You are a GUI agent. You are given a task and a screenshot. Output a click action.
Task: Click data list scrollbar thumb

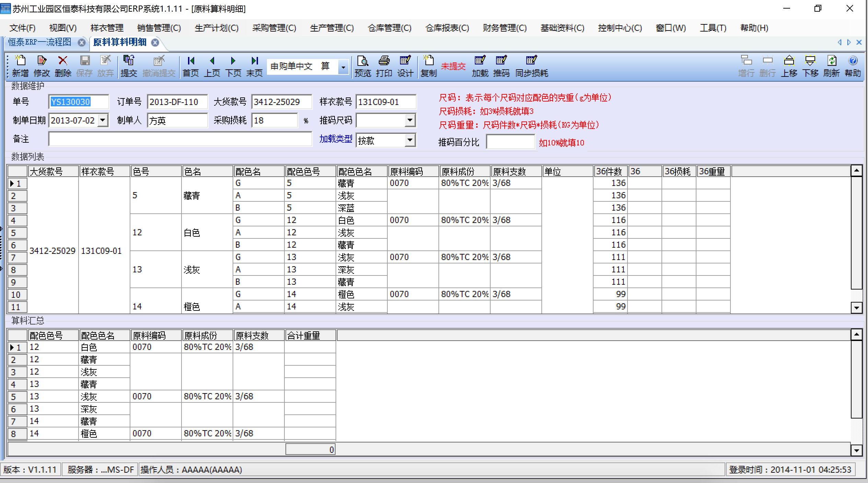pyautogui.click(x=857, y=233)
